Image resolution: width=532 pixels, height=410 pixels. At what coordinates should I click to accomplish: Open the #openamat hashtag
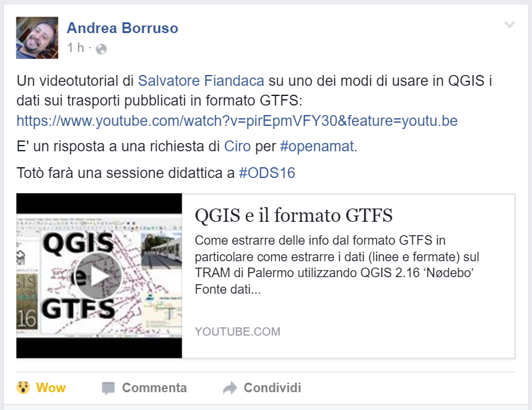317,147
